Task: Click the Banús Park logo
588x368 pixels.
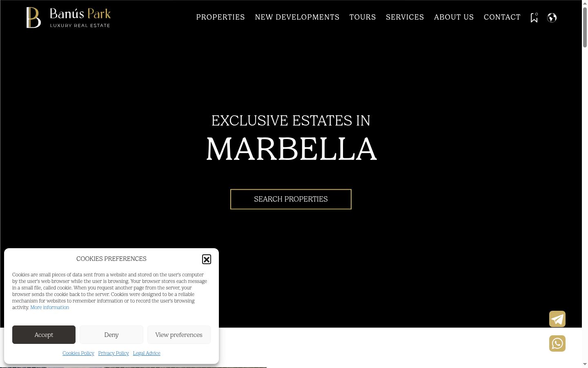Action: pos(68,18)
